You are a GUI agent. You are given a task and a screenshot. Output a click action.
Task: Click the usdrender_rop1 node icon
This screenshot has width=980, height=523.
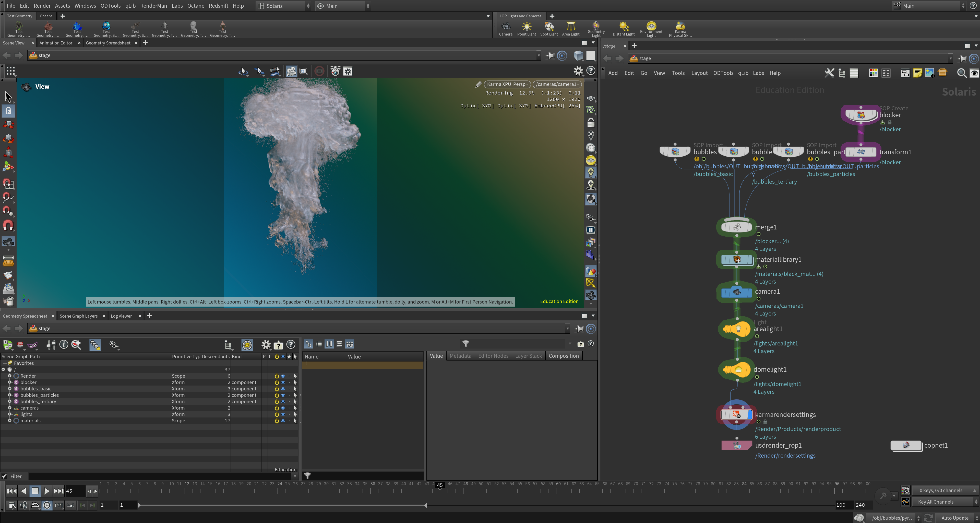point(736,445)
